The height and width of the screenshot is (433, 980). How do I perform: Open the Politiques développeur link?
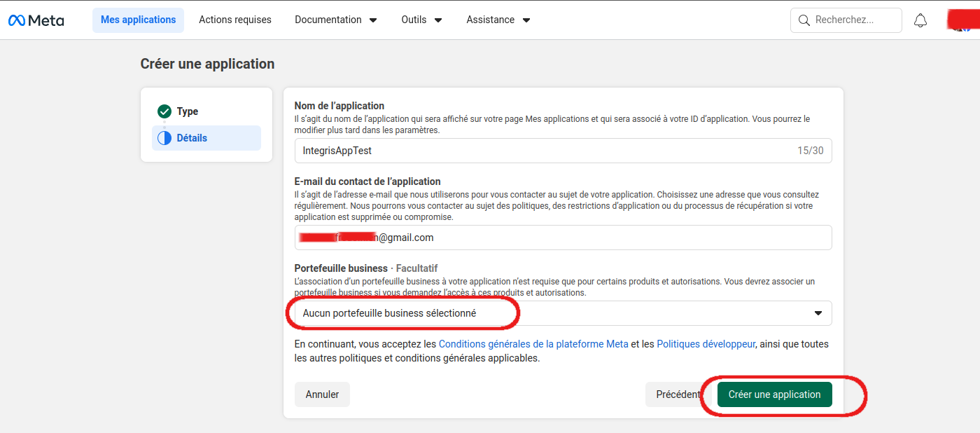point(706,344)
